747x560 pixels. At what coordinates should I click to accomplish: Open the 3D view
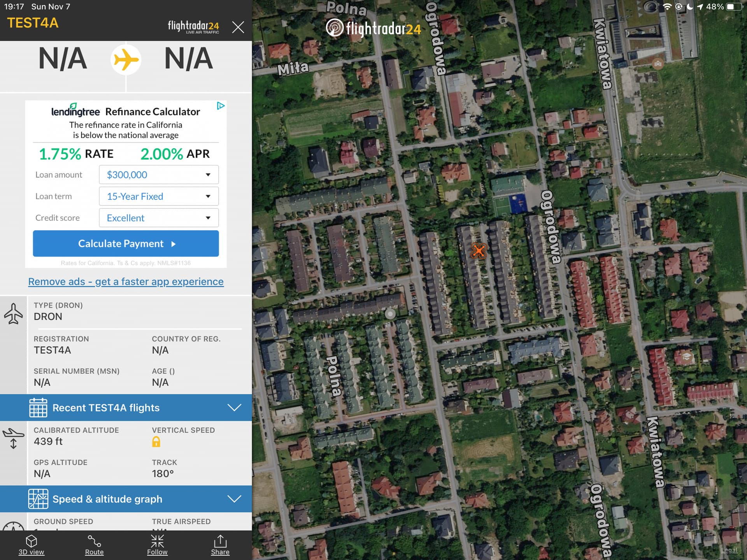coord(31,544)
